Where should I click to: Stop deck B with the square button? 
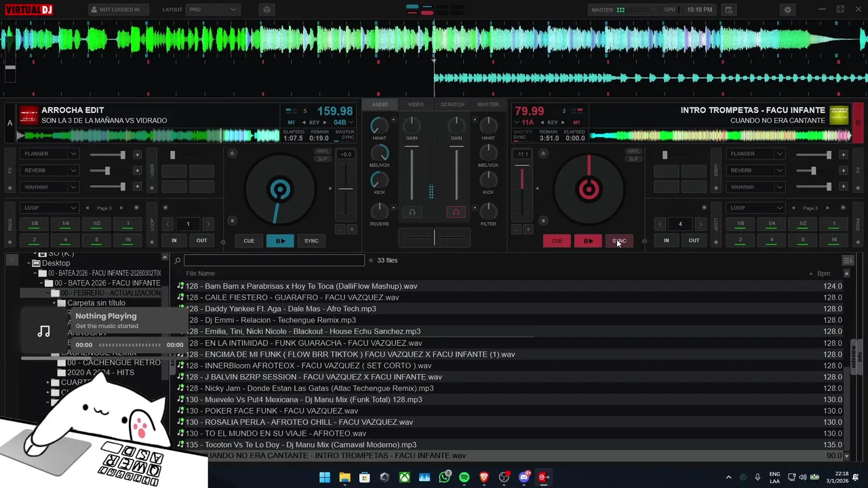click(x=542, y=220)
